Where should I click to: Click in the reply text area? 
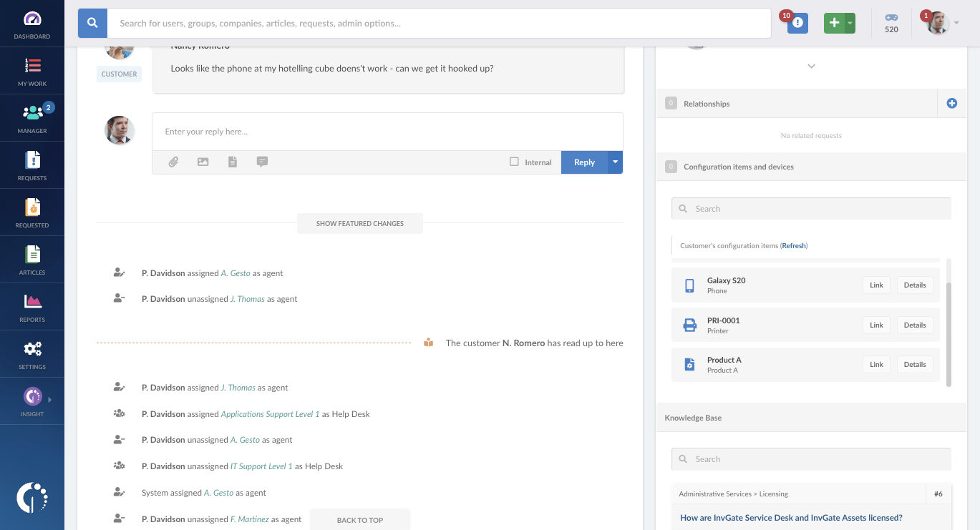click(x=387, y=132)
